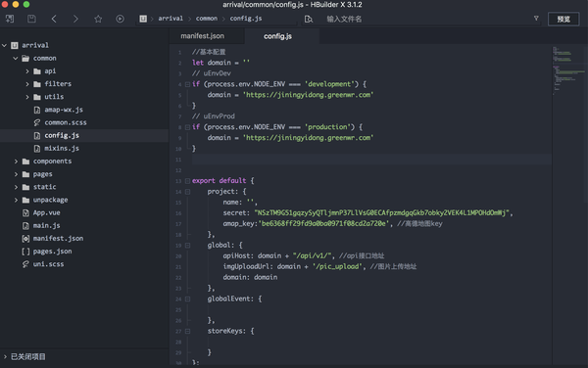Toggle project sidebar icon at toolbar left

coord(10,19)
